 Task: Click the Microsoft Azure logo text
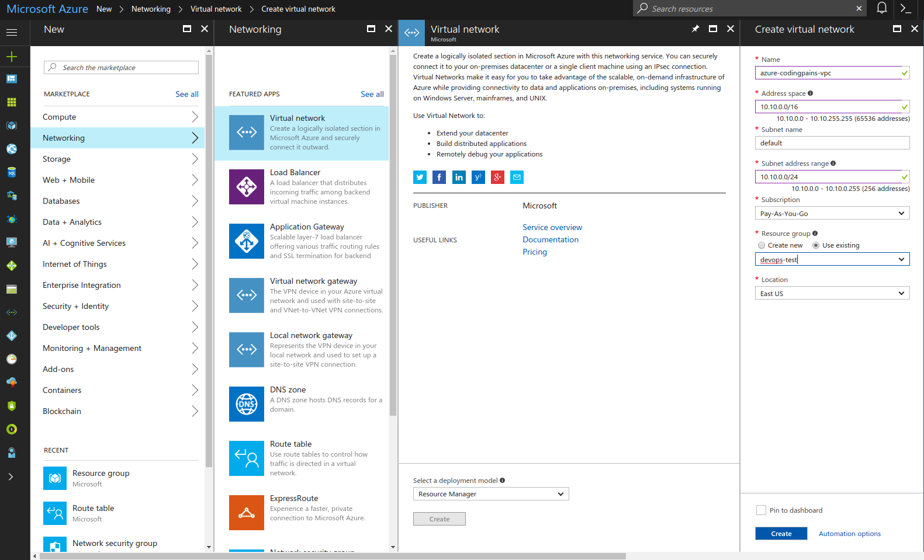coord(47,9)
